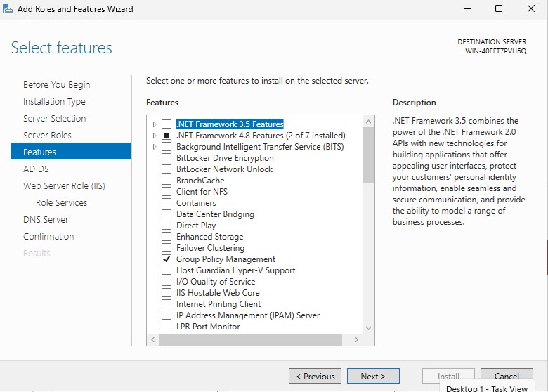Open the AD DS wizard page
Screen dimensions: 548x392
[36, 169]
